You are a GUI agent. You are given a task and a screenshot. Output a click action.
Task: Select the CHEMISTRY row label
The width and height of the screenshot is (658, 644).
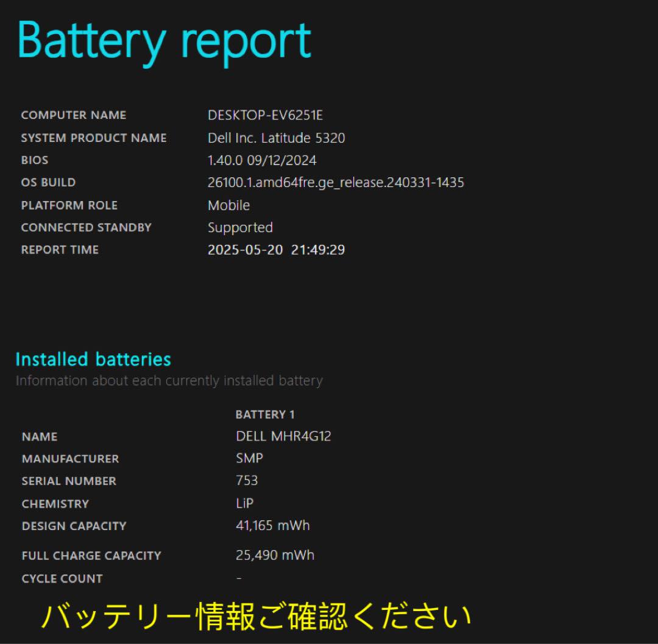point(55,504)
